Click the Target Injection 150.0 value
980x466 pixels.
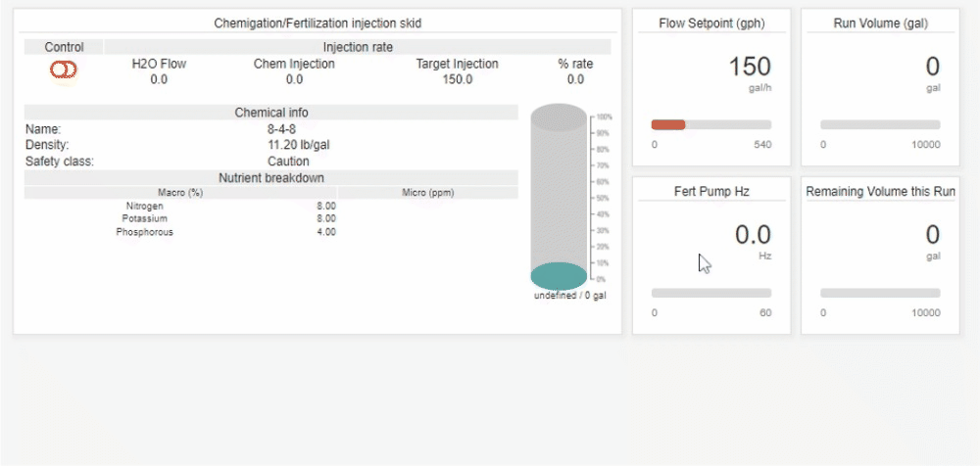click(457, 79)
